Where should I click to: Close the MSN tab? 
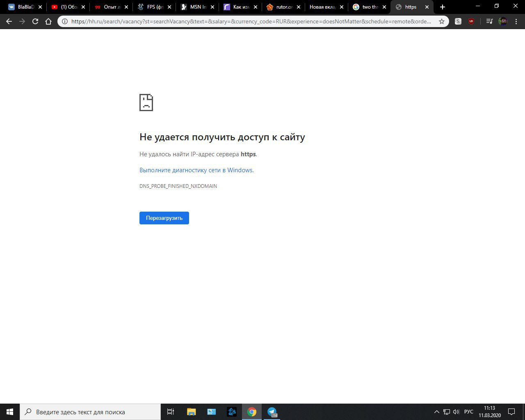212,7
